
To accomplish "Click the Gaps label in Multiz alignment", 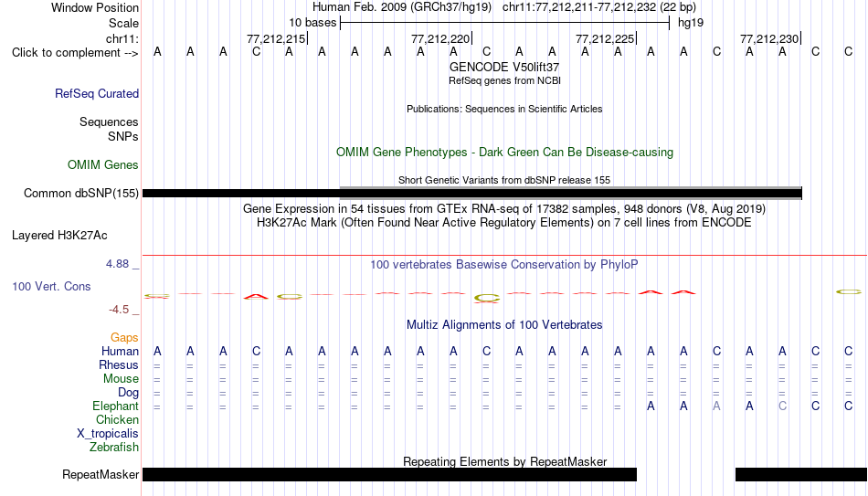I will point(124,338).
